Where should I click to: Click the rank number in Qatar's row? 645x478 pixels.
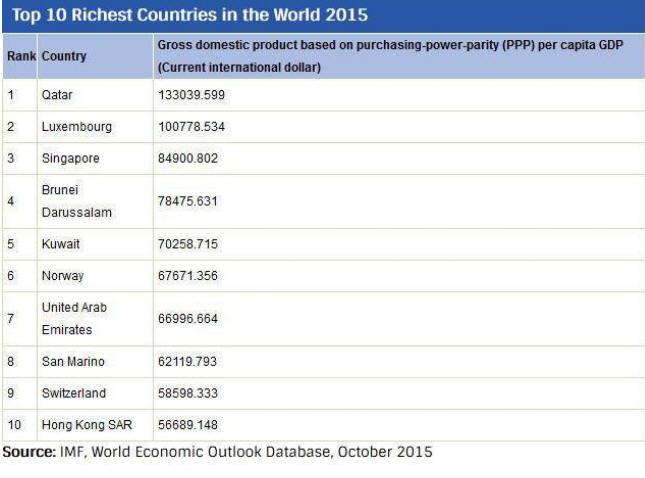[11, 95]
